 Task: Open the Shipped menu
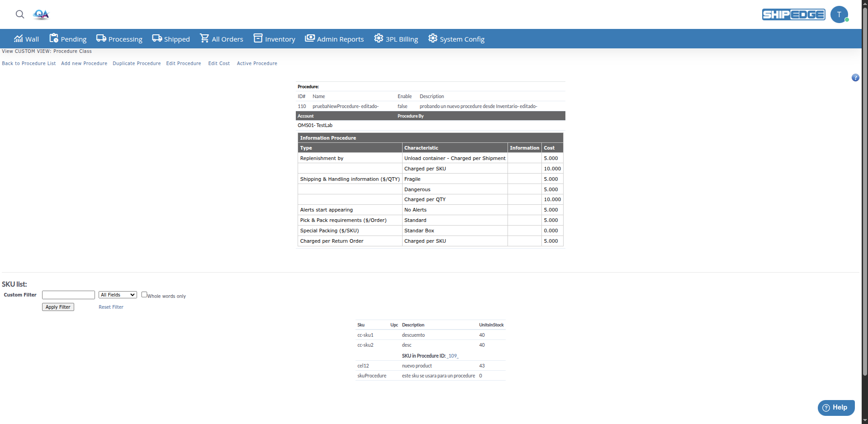tap(171, 39)
